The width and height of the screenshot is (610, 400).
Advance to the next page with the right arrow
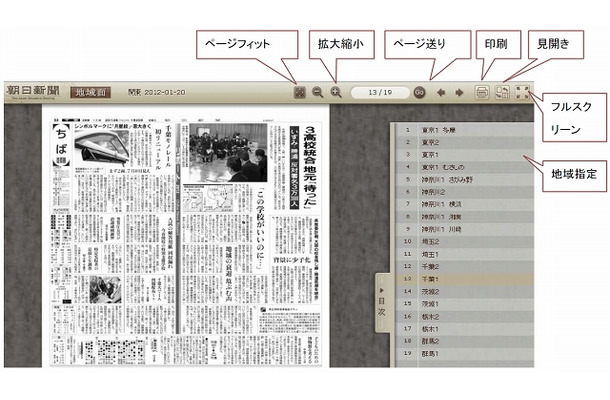(x=459, y=93)
